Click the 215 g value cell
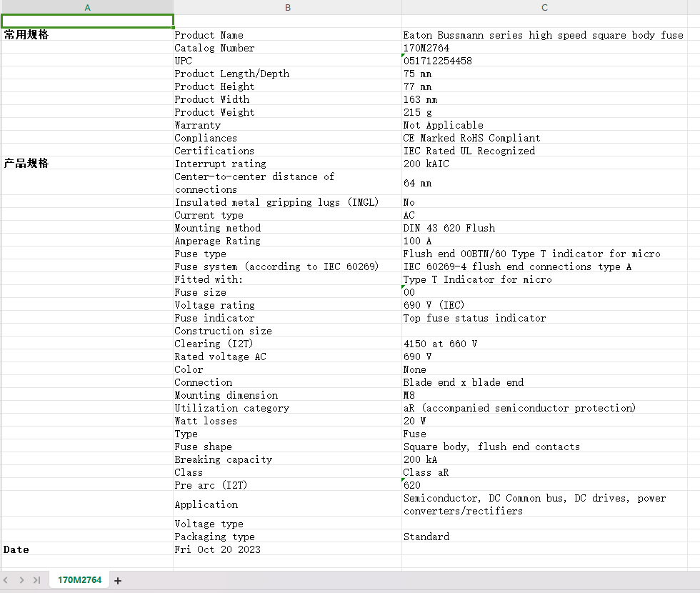Screen dimensions: 700x593 [544, 112]
